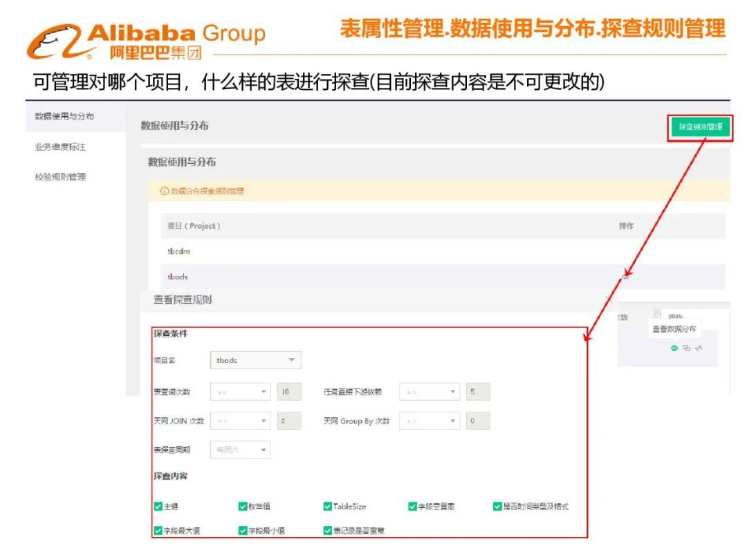Viewport: 747px width, 560px height.
Task: Toggle the 枚举值 checkbox
Action: pos(243,506)
